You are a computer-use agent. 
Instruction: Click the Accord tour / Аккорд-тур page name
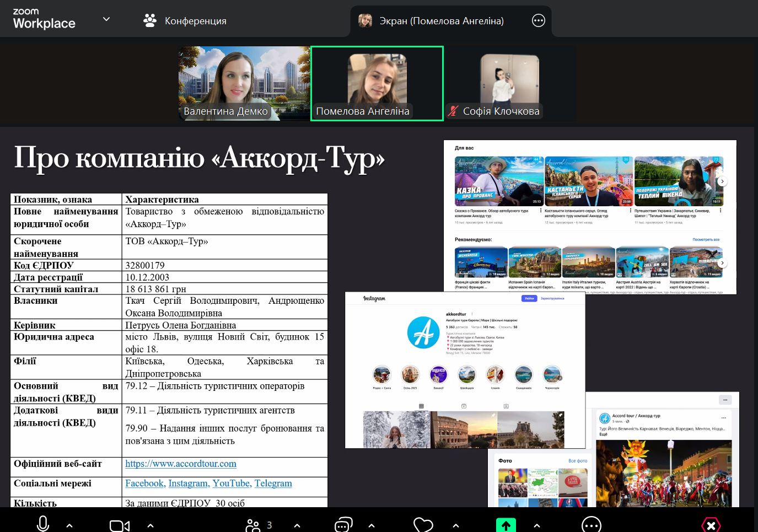(x=636, y=416)
